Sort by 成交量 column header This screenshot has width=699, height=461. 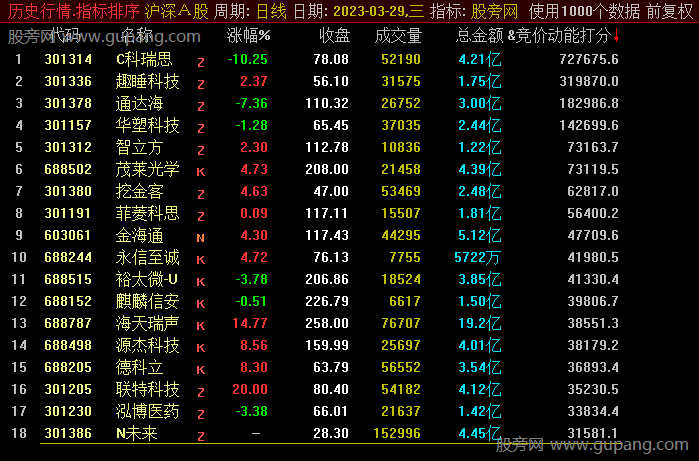pyautogui.click(x=398, y=36)
